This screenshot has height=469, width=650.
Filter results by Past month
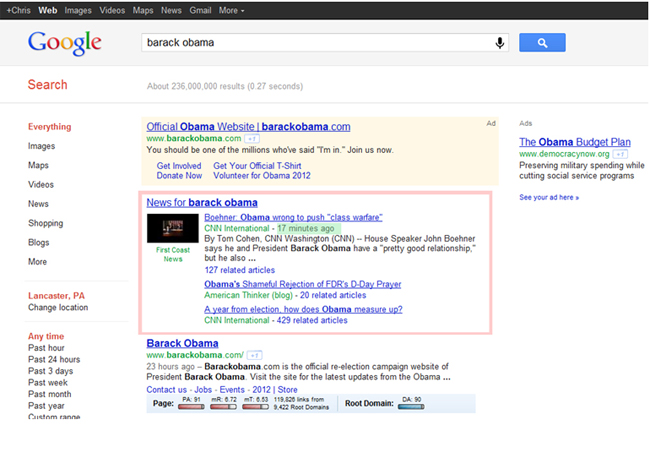click(49, 394)
